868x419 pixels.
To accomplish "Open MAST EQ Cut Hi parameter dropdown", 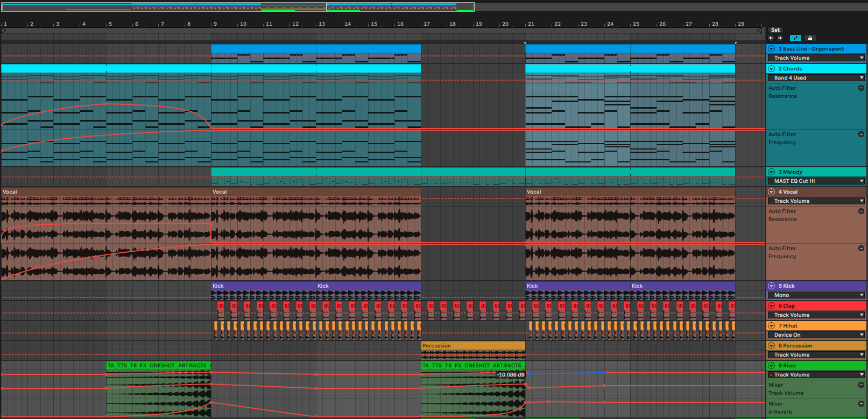I will click(x=816, y=181).
